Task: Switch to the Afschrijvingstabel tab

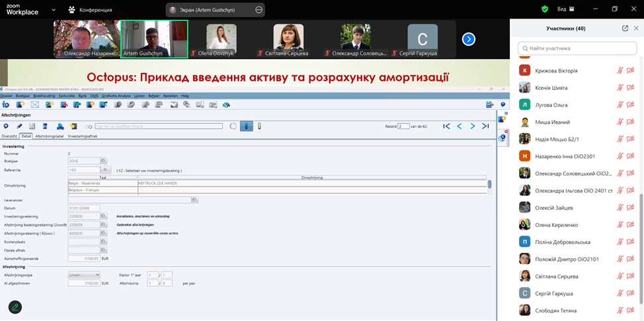Action: tap(50, 136)
